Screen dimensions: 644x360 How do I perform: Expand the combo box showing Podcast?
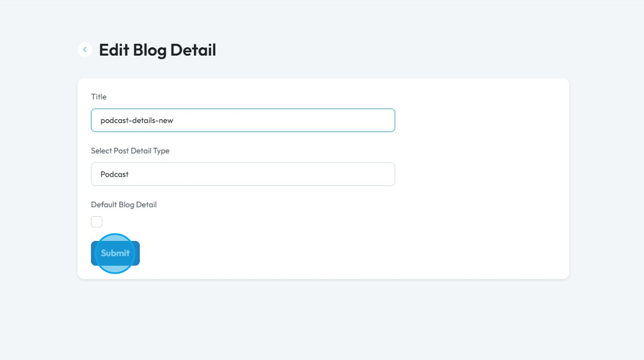[243, 174]
